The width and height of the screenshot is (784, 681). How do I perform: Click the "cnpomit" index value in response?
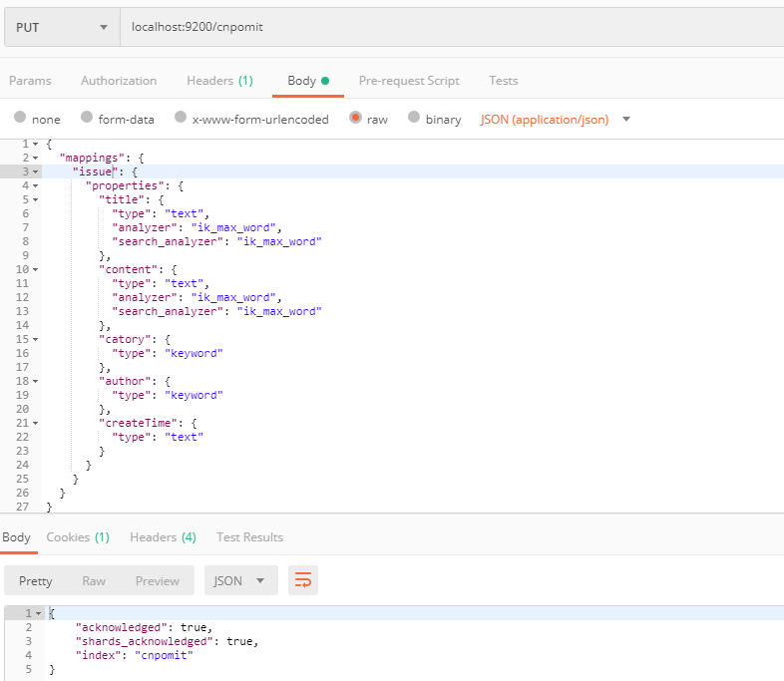pos(164,655)
